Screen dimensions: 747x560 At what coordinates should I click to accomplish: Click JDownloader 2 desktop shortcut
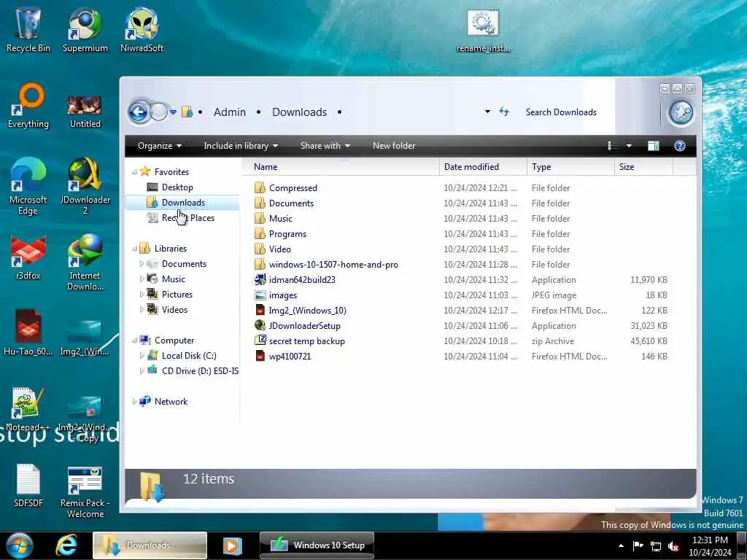coord(85,187)
